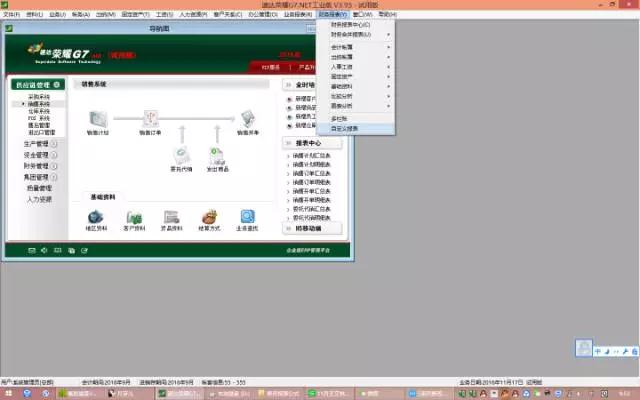The image size is (640, 400).
Task: Open the 委托代销 consignment icon
Action: [181, 159]
